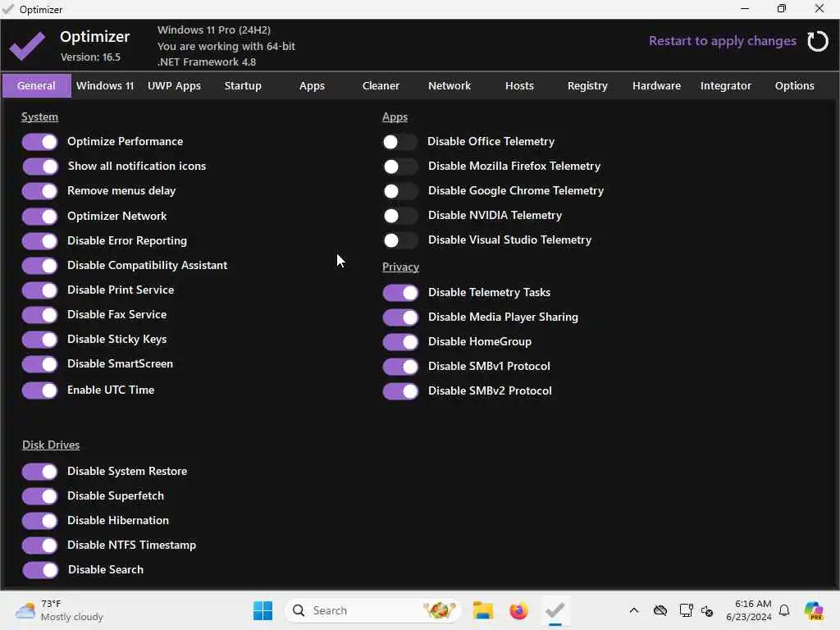This screenshot has width=840, height=630.
Task: Click the weather widget icon
Action: click(x=25, y=610)
